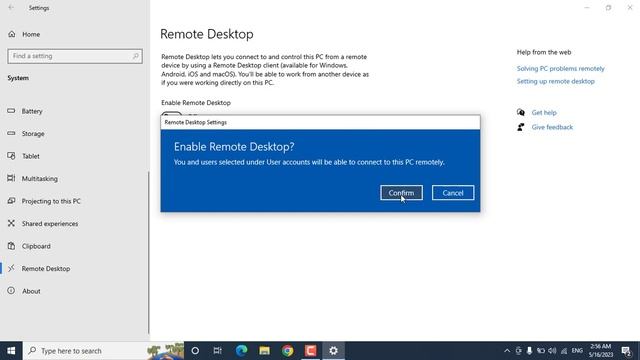
Task: Click the Storage sidebar icon
Action: [x=11, y=133]
